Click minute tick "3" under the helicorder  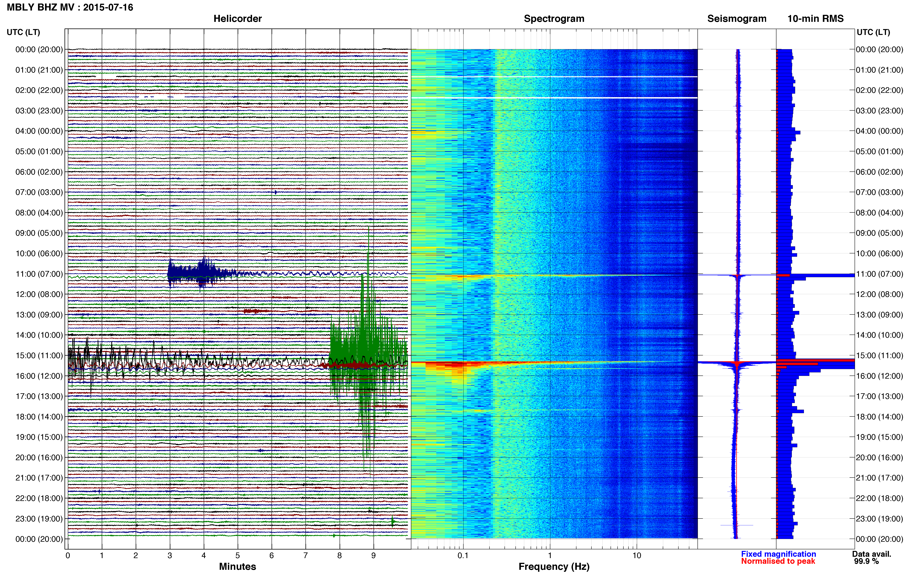coord(170,555)
